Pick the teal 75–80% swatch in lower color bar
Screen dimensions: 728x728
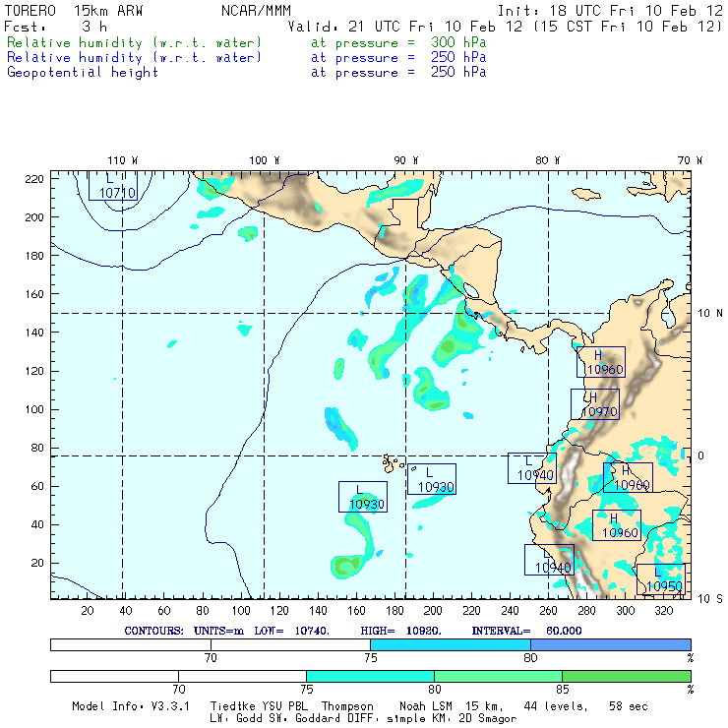pyautogui.click(x=370, y=677)
